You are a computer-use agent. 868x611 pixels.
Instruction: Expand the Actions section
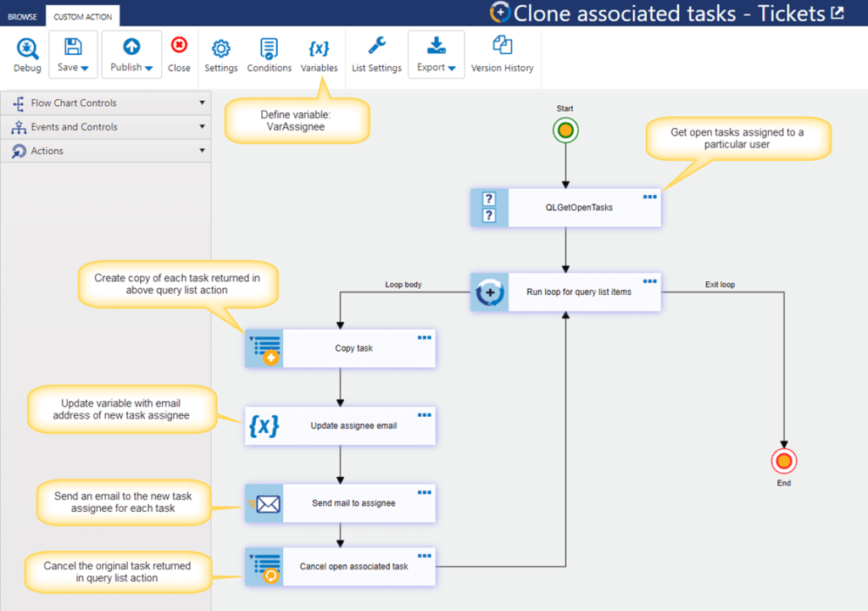click(x=106, y=151)
